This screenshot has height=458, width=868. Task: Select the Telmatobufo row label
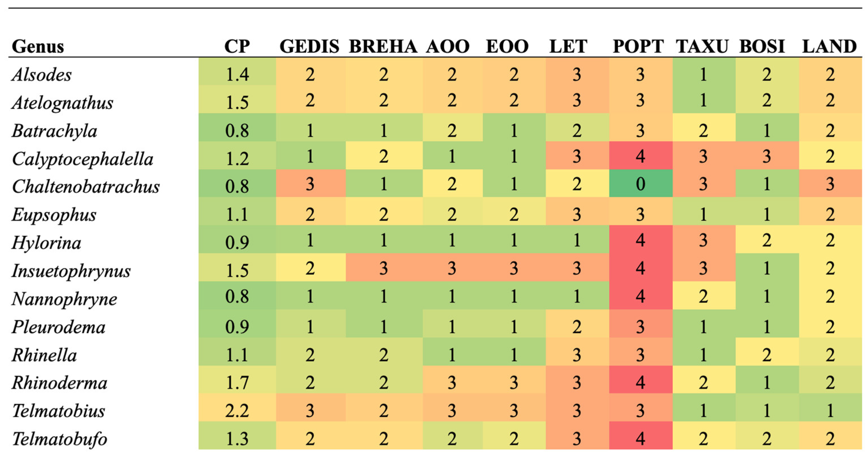point(60,439)
